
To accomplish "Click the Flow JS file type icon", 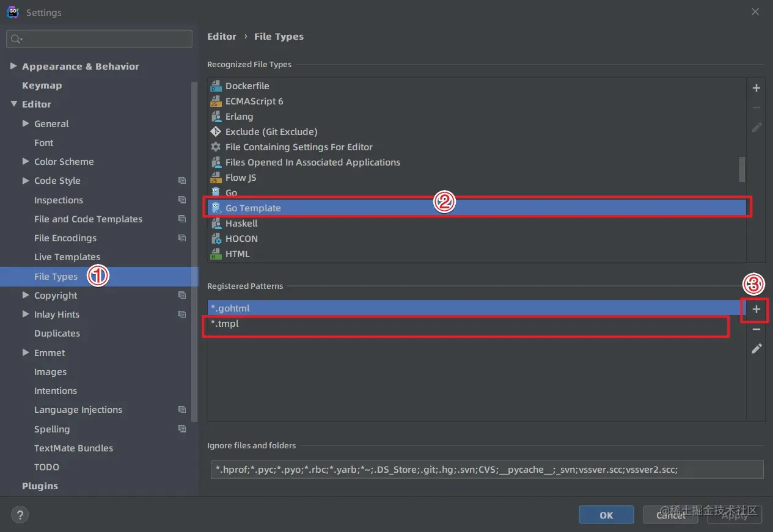I will [x=215, y=178].
